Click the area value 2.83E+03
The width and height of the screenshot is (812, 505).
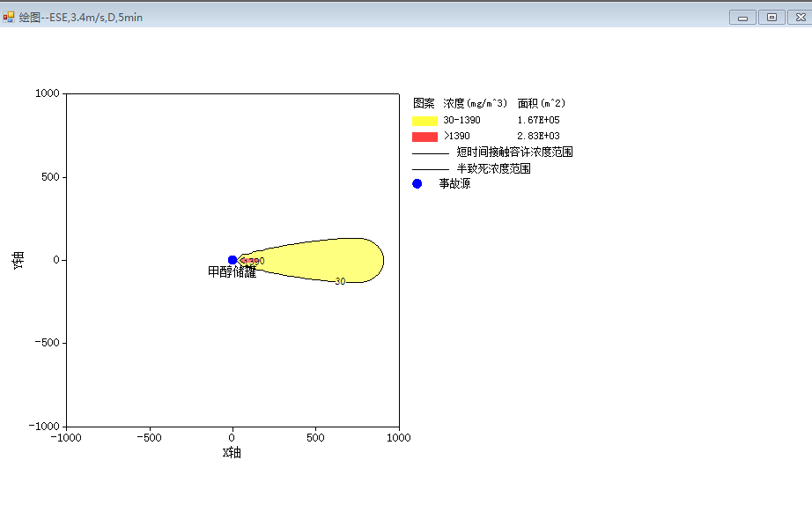pos(539,136)
